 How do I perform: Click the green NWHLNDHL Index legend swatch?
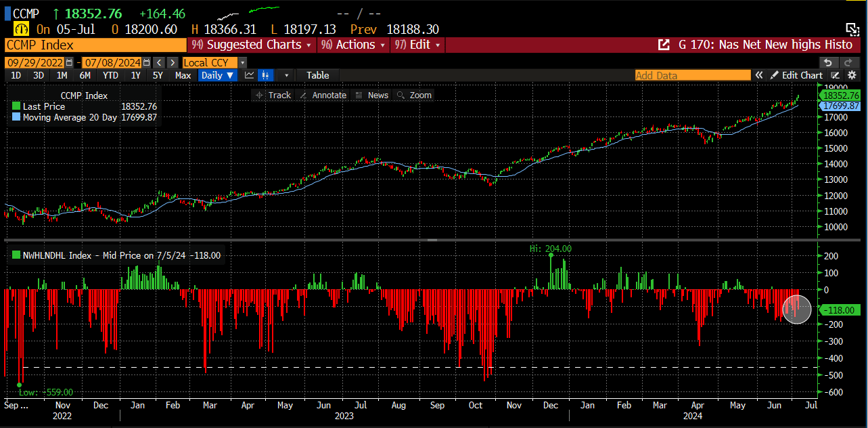pos(16,255)
